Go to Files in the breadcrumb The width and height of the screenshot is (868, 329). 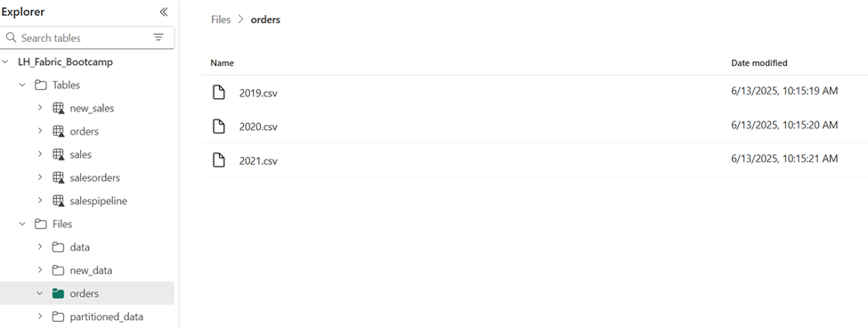tap(221, 20)
